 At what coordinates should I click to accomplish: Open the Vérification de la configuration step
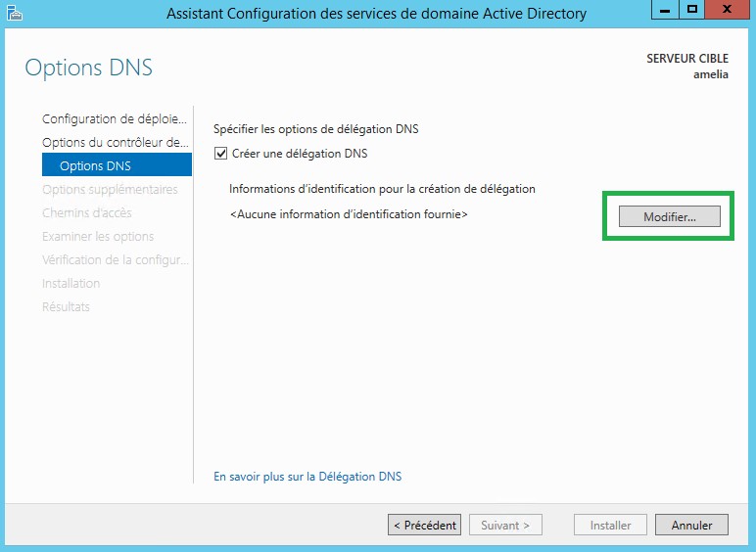pos(114,260)
